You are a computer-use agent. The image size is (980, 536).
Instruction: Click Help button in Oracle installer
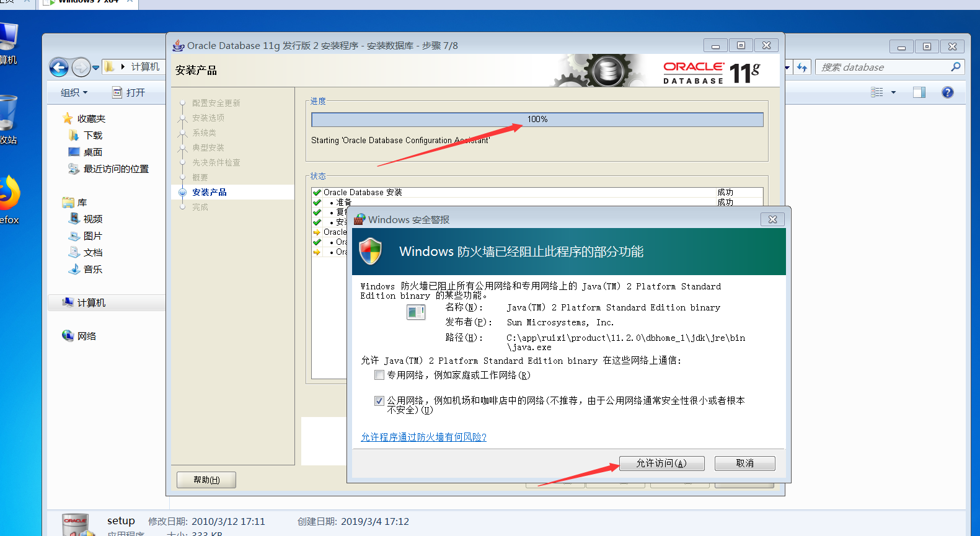point(206,480)
